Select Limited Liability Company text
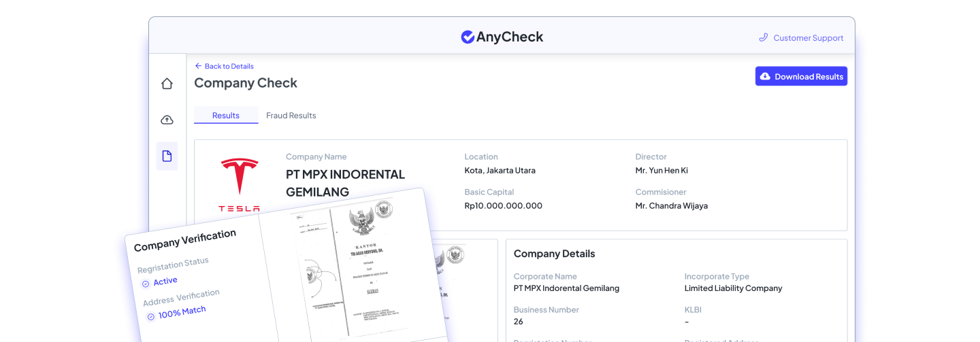This screenshot has height=342, width=980. click(x=733, y=288)
